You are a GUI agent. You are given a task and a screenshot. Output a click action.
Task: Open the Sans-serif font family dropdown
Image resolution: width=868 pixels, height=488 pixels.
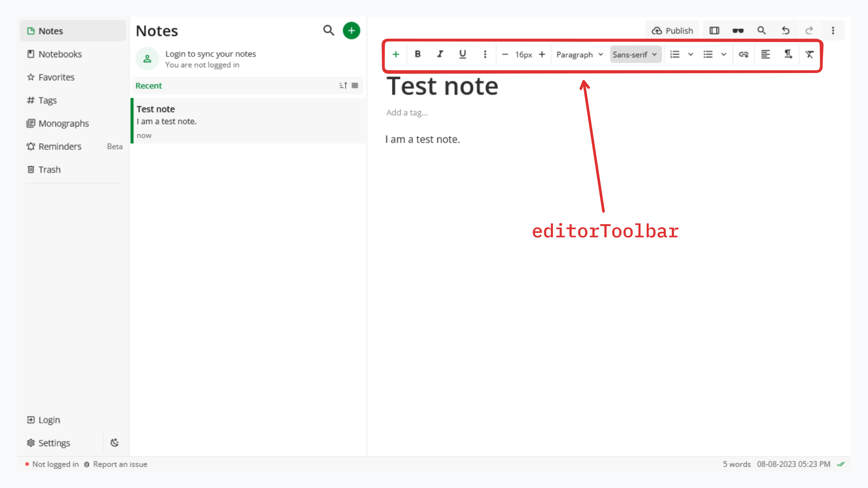pyautogui.click(x=635, y=55)
